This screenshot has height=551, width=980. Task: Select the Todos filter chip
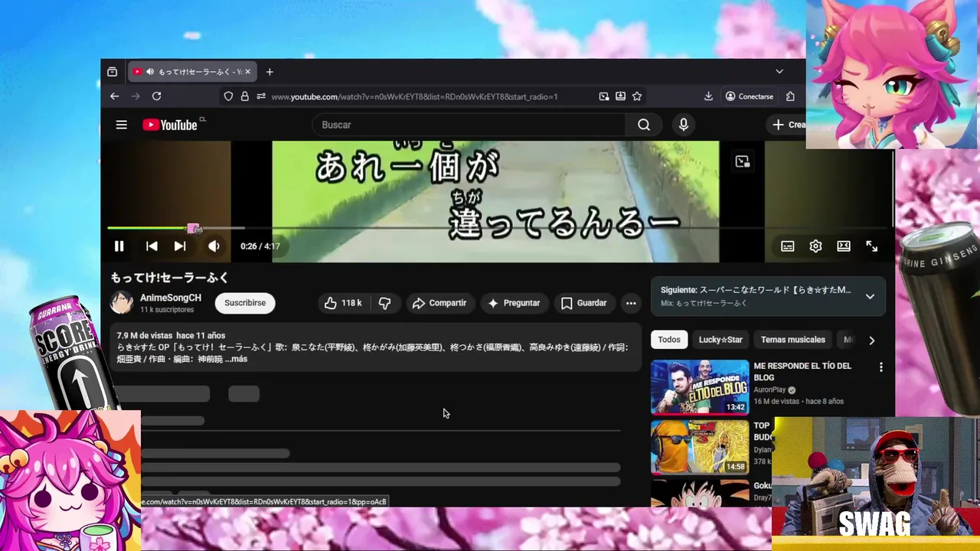point(669,340)
